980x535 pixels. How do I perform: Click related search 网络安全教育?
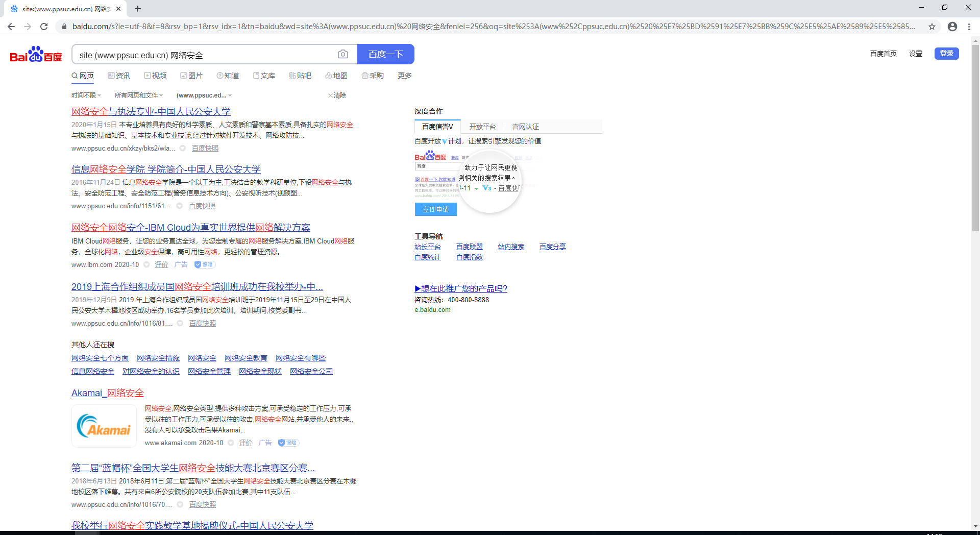tap(246, 358)
